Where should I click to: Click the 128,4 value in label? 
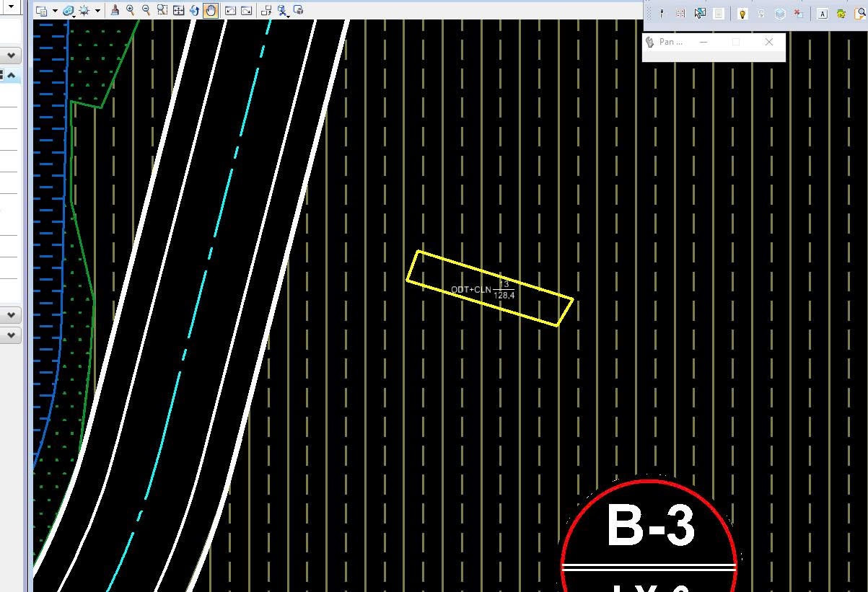tap(504, 295)
